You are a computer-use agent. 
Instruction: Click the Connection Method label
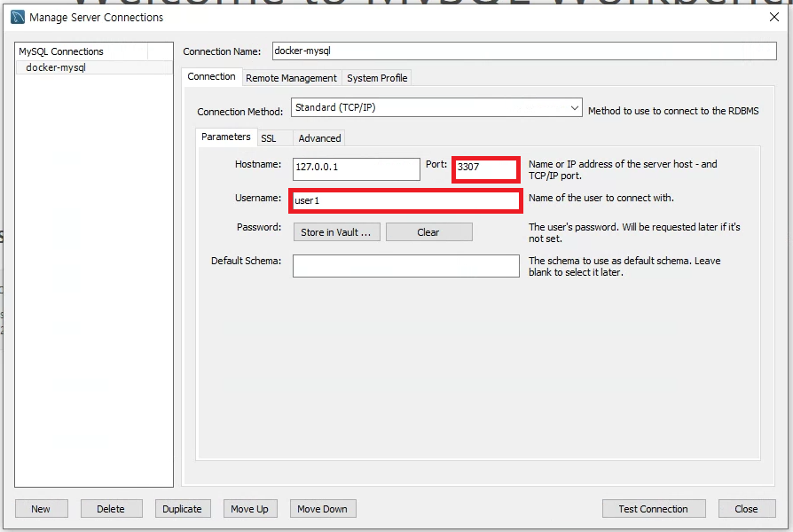(240, 112)
